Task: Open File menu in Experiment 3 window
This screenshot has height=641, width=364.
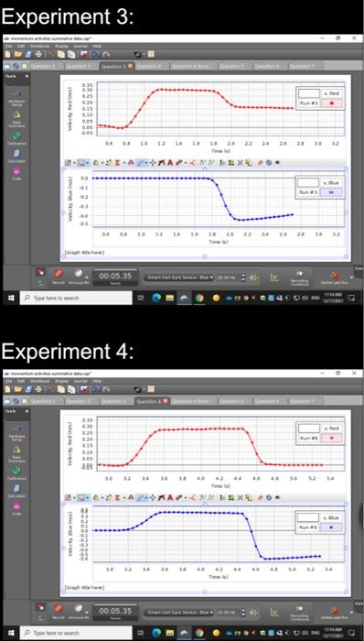Action: pos(9,46)
